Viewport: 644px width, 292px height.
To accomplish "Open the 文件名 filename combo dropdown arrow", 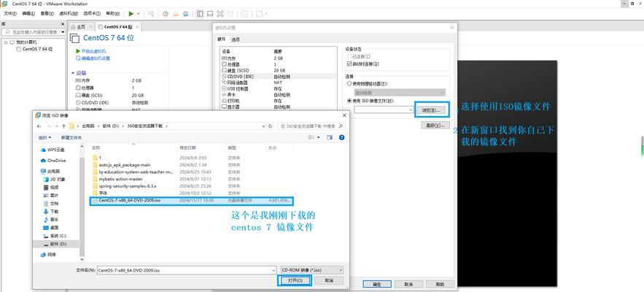I will [x=274, y=270].
